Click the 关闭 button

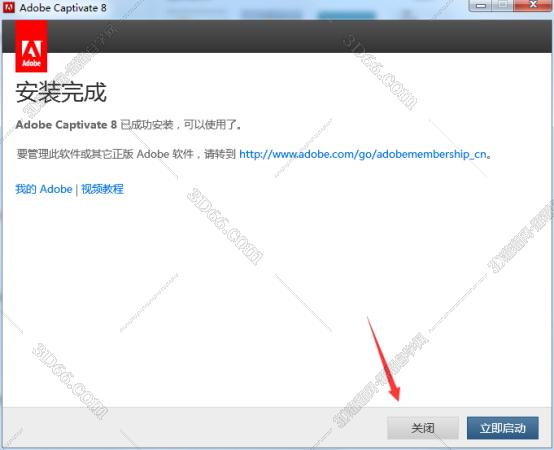tap(423, 428)
